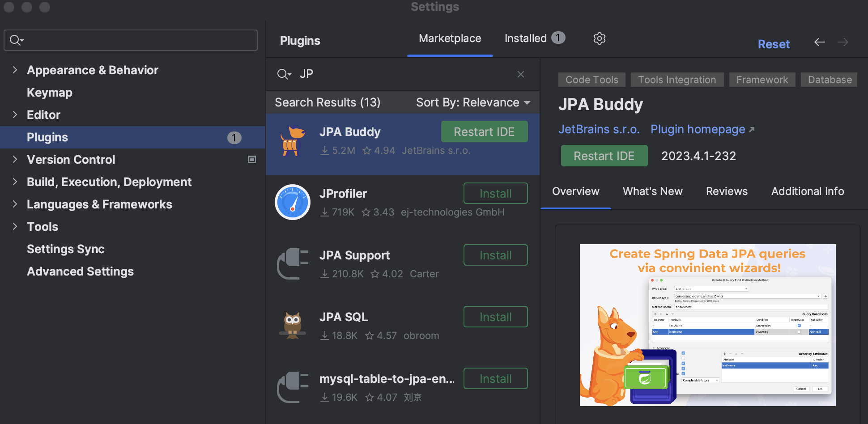868x424 pixels.
Task: Open the plugins gear settings icon
Action: coord(600,38)
